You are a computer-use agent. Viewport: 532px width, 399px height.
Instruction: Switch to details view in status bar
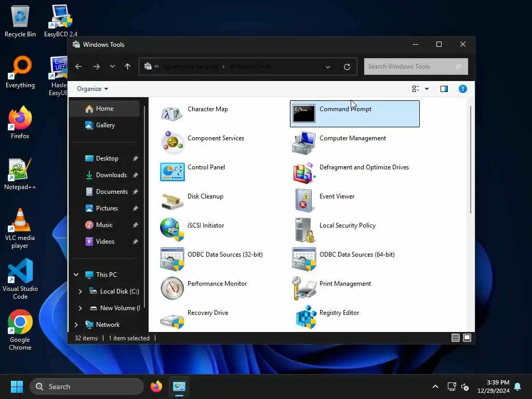tap(456, 338)
